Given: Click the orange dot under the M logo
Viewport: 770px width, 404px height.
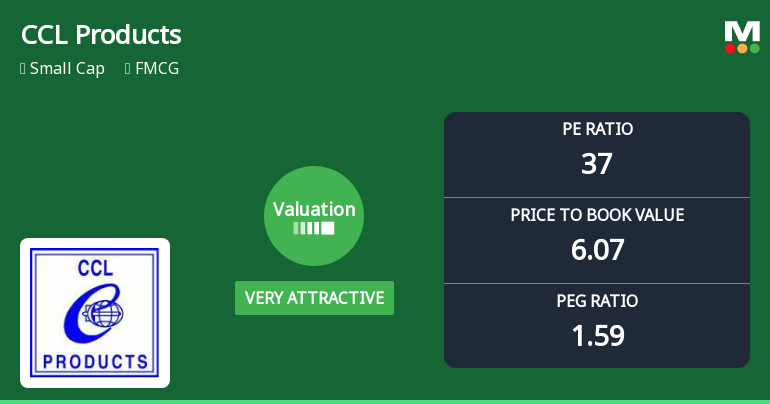Looking at the screenshot, I should coord(743,48).
